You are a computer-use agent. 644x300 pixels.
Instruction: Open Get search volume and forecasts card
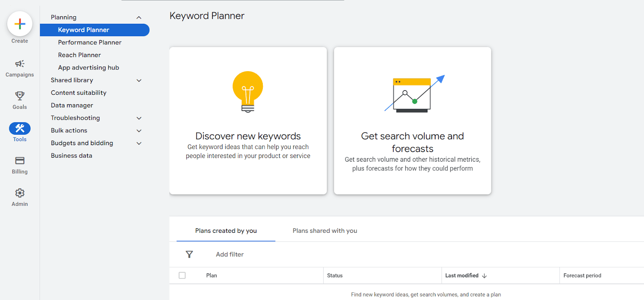point(413,121)
